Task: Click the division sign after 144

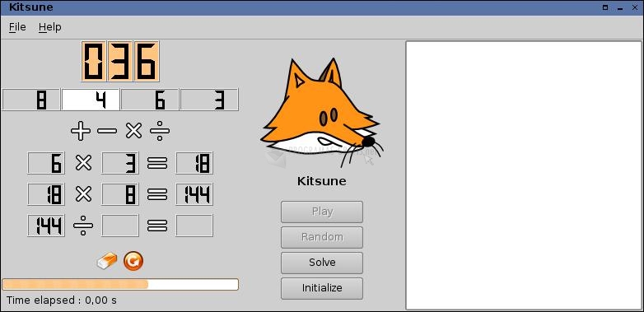Action: point(83,226)
